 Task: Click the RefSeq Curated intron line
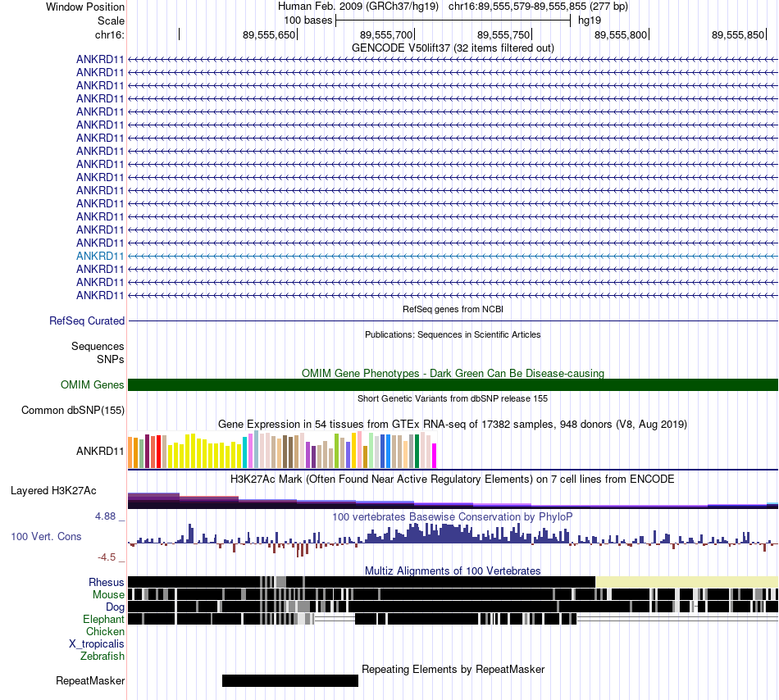click(x=453, y=321)
